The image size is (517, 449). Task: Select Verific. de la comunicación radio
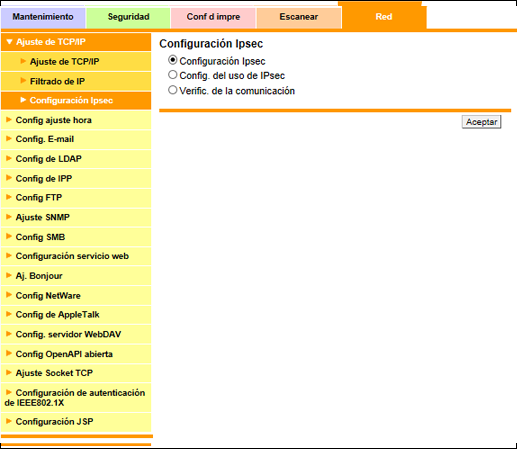(x=172, y=90)
